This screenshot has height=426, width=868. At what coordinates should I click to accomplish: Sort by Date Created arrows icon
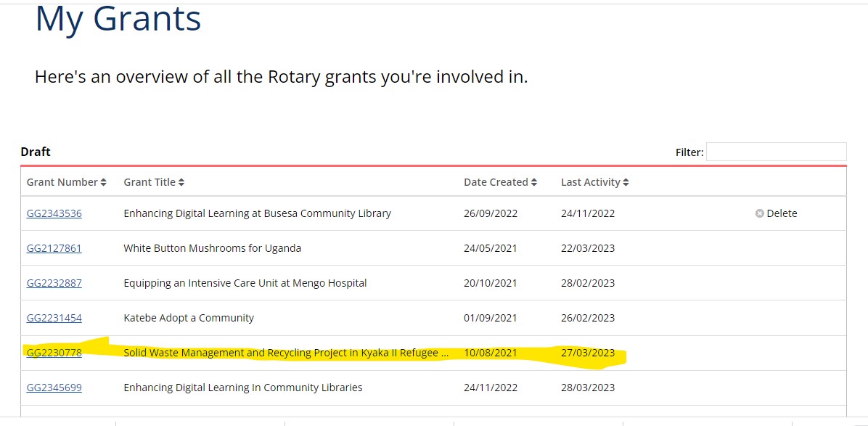[x=533, y=182]
